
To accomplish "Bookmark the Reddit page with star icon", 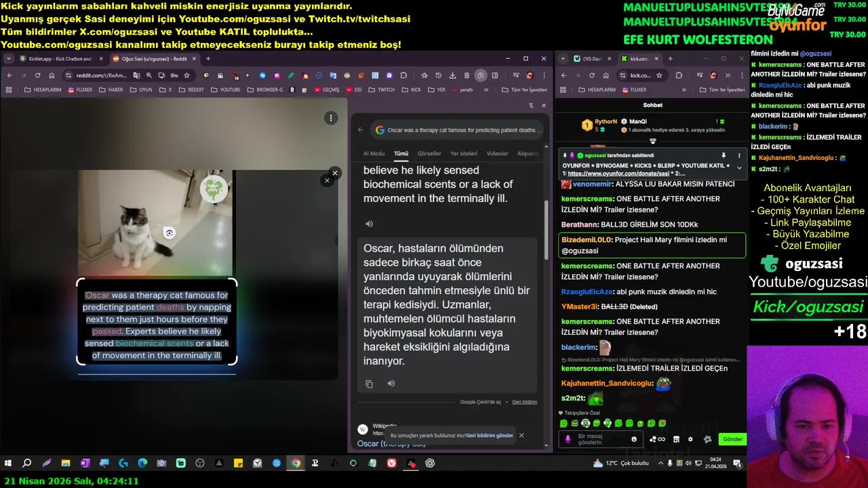I will [x=186, y=75].
